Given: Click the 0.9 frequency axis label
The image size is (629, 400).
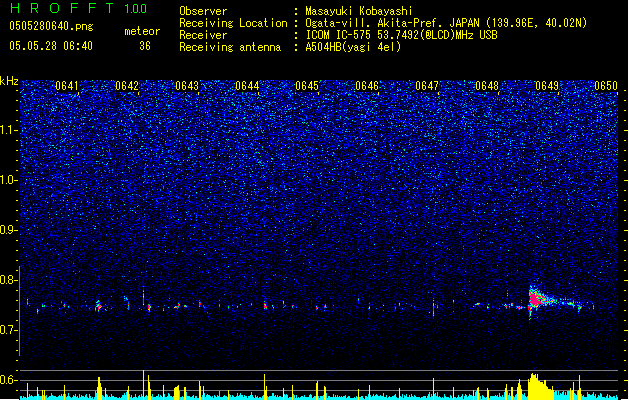Looking at the screenshot, I should coord(9,230).
